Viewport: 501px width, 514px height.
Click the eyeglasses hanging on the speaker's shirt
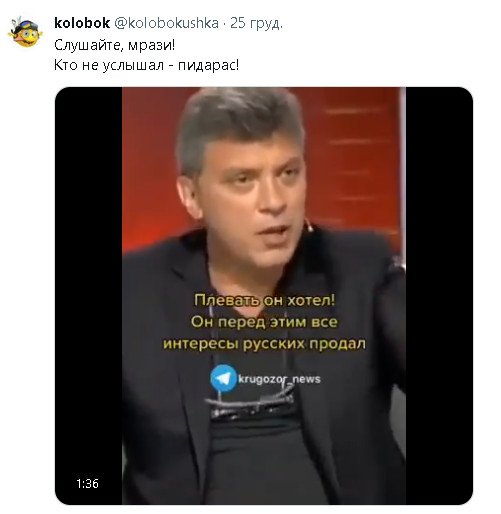pyautogui.click(x=250, y=405)
